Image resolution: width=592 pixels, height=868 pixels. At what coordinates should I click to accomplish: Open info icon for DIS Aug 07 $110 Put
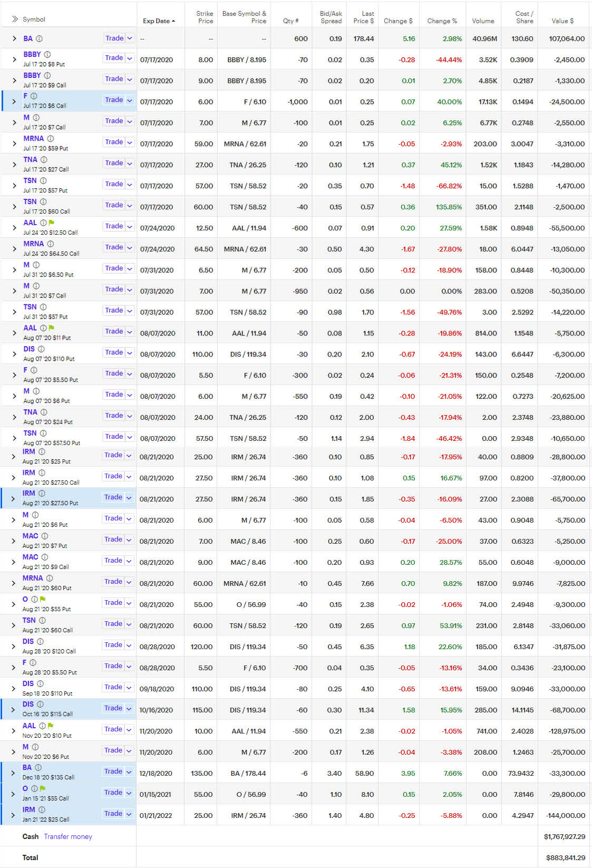(x=41, y=349)
